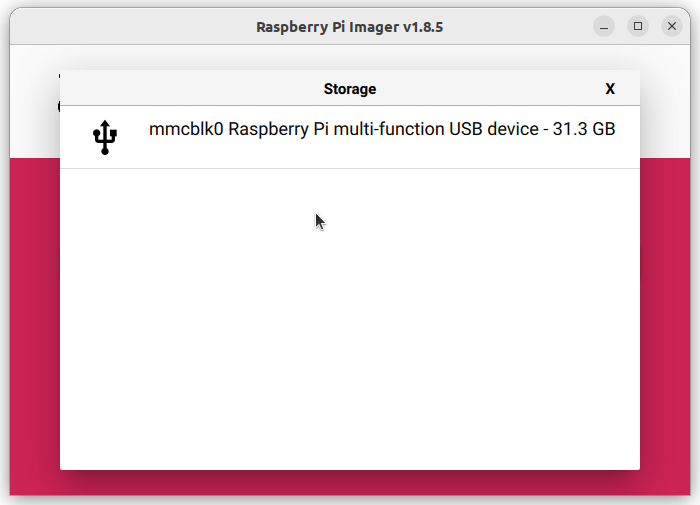Image resolution: width=700 pixels, height=505 pixels.
Task: Click the divider line under the mmcblk0 row
Action: click(x=350, y=168)
